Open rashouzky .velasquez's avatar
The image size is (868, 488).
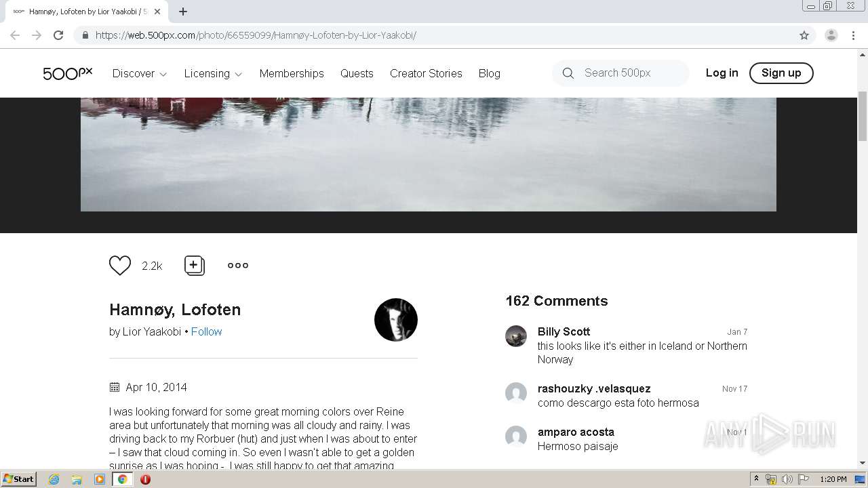coord(516,393)
